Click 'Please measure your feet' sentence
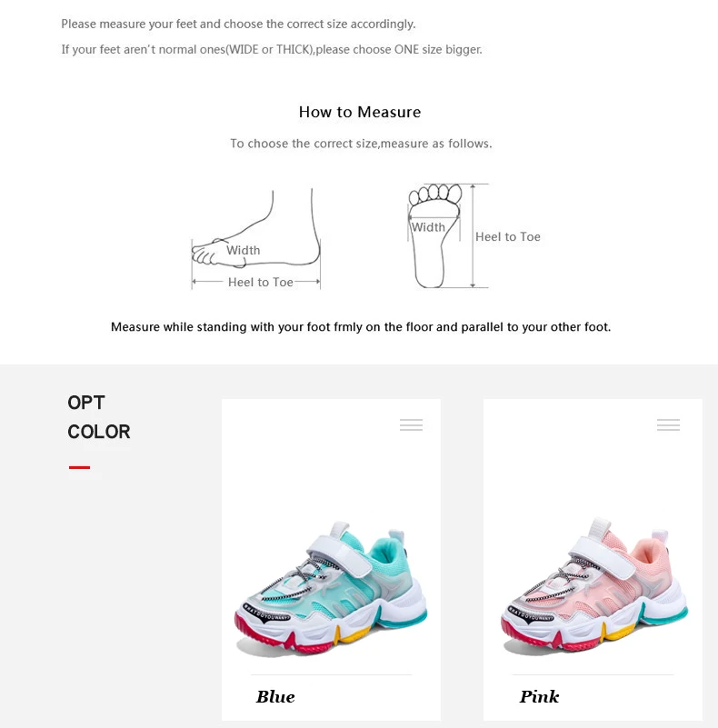 [x=238, y=25]
